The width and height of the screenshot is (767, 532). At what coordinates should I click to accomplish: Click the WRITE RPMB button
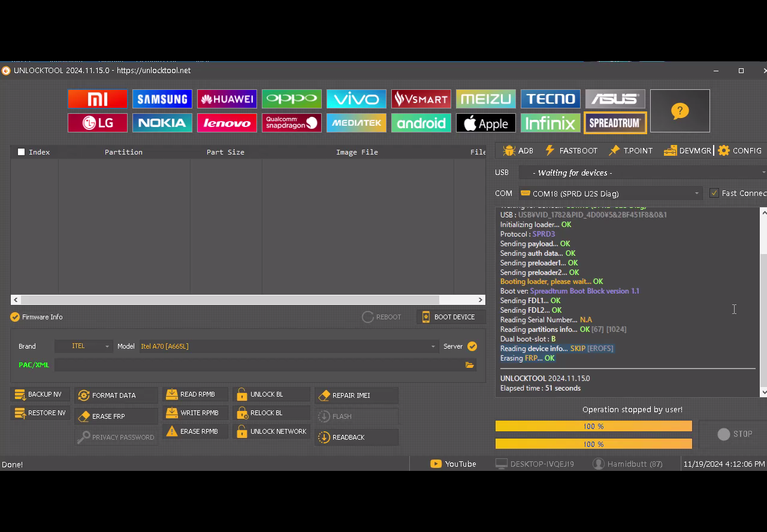pyautogui.click(x=194, y=413)
